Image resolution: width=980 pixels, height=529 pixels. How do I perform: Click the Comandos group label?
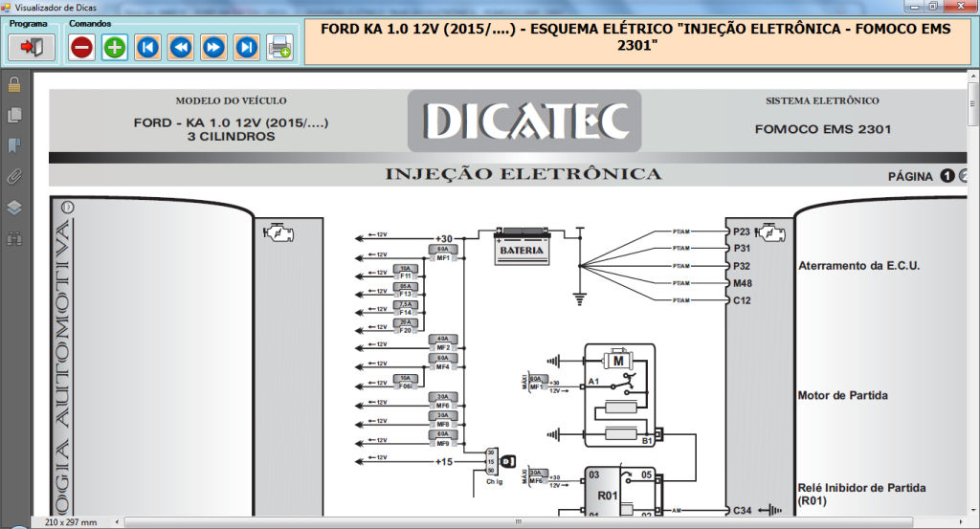point(90,24)
